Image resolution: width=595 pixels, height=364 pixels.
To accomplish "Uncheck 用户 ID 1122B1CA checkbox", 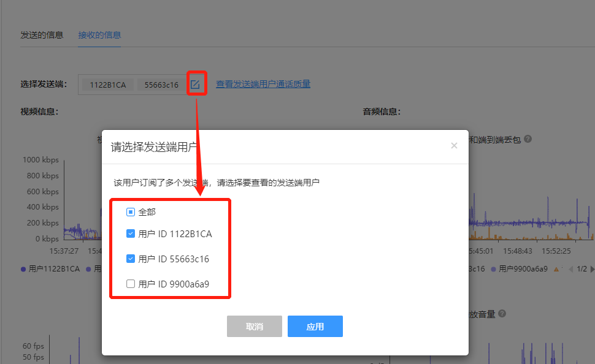I will click(130, 233).
